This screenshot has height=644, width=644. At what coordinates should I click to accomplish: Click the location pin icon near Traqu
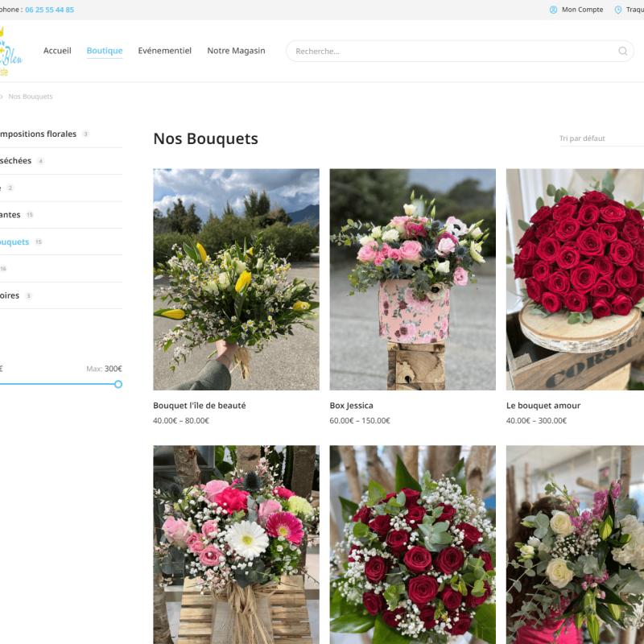point(617,10)
